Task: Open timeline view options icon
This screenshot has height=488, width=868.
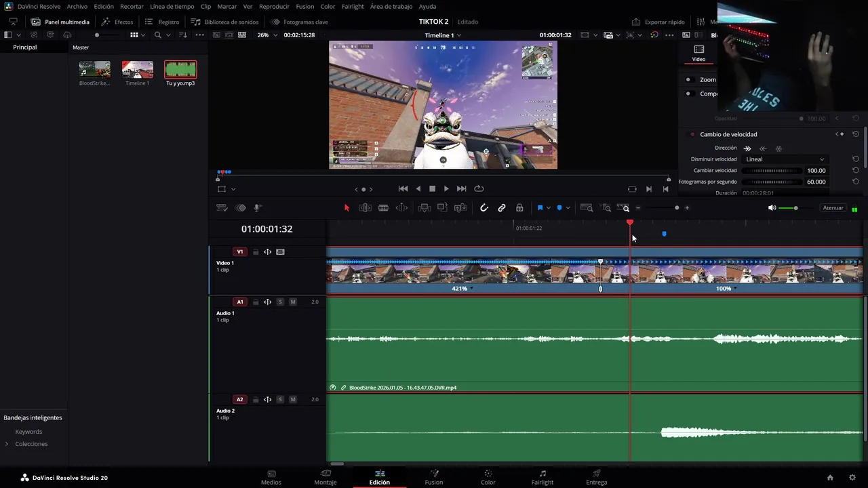Action: pos(221,208)
